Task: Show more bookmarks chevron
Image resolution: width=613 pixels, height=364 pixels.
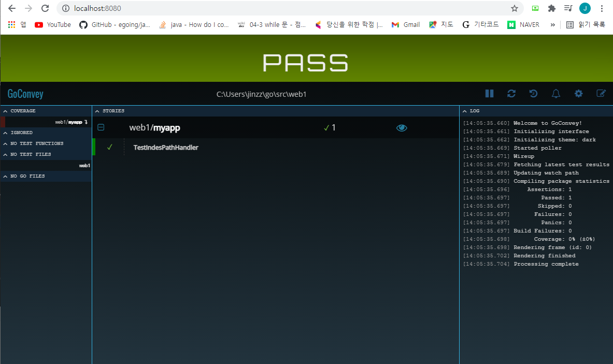Action: point(552,25)
